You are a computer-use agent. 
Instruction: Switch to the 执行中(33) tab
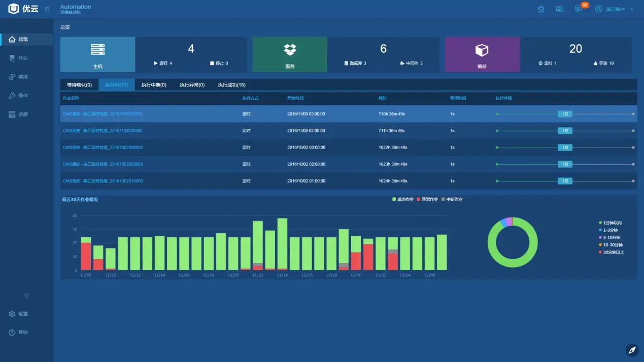pos(117,85)
